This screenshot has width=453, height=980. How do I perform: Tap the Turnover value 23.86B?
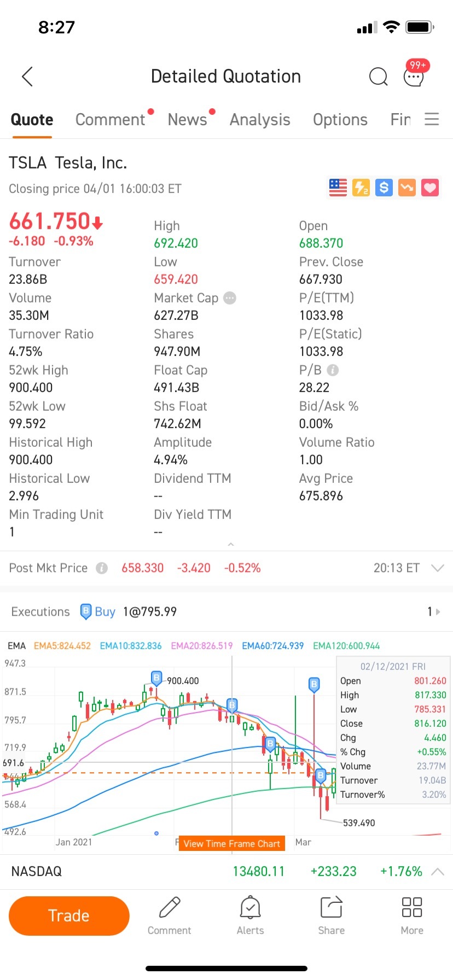tap(28, 279)
